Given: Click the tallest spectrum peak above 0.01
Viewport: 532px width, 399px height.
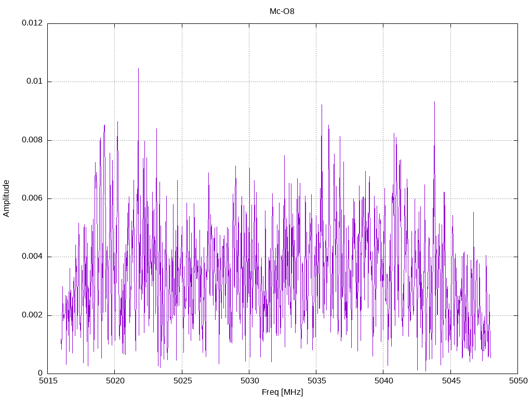Looking at the screenshot, I should [x=138, y=69].
